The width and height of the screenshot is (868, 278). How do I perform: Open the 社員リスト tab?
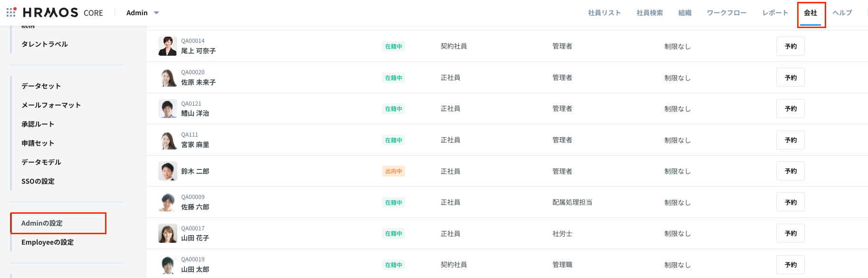point(604,13)
